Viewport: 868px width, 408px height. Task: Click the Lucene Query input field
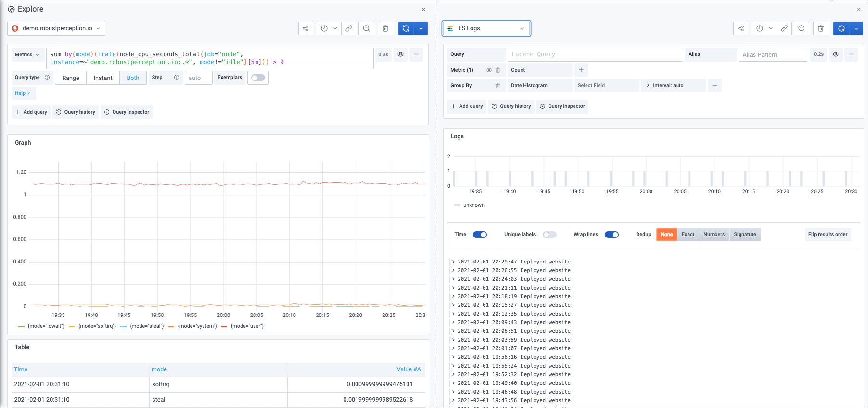[595, 54]
